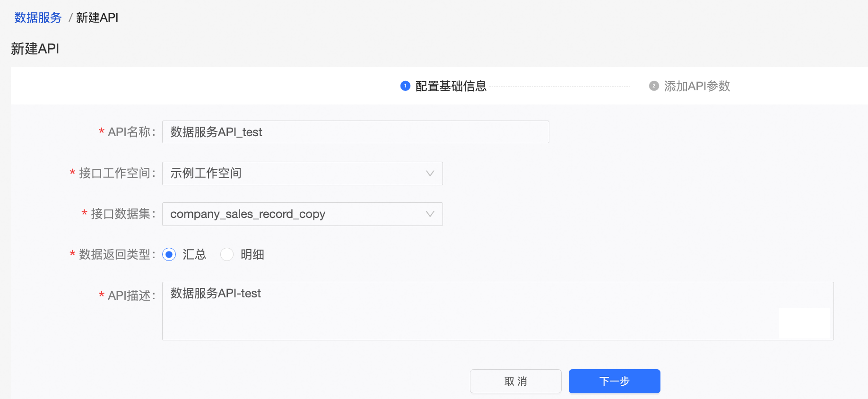Click the 新建API page heading

click(35, 49)
